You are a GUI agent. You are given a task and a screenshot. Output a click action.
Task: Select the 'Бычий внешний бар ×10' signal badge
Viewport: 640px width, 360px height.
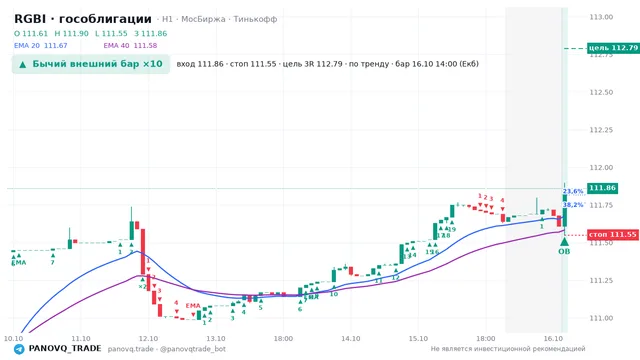pyautogui.click(x=91, y=64)
